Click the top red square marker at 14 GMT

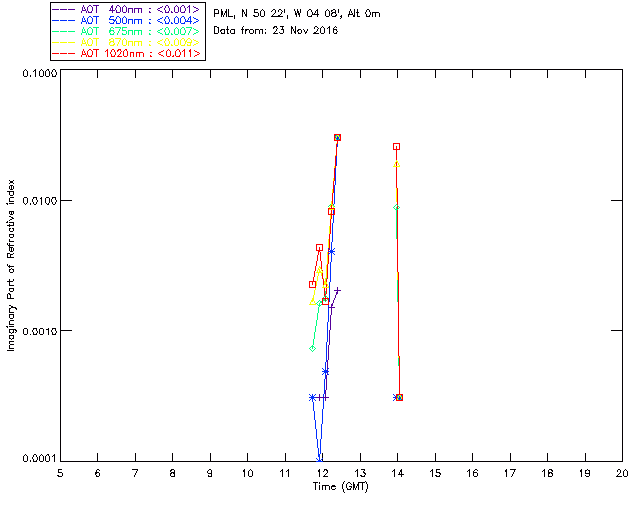396,147
